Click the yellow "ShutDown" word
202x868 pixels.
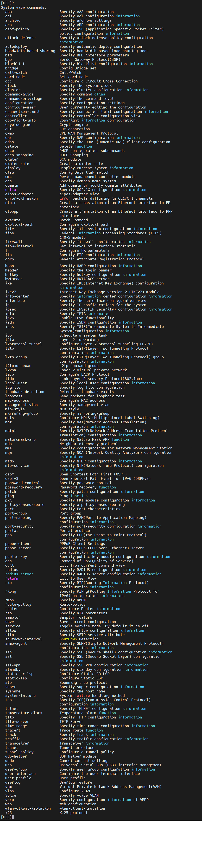(x=68, y=639)
